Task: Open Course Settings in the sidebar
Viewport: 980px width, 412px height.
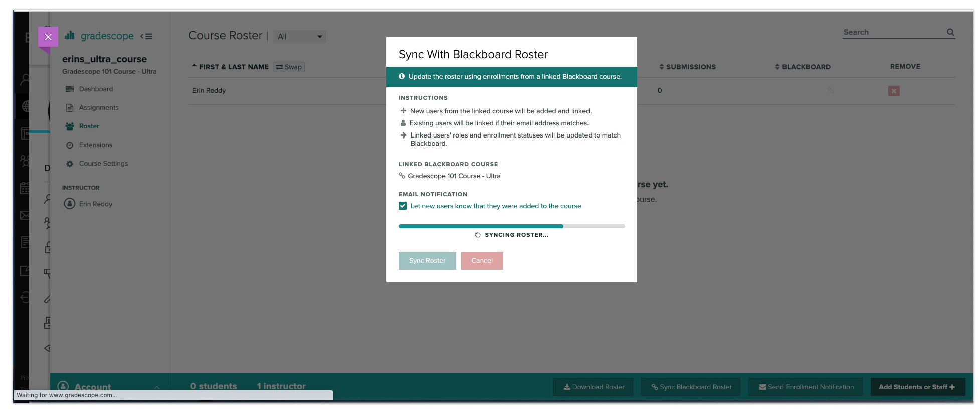Action: coord(103,163)
